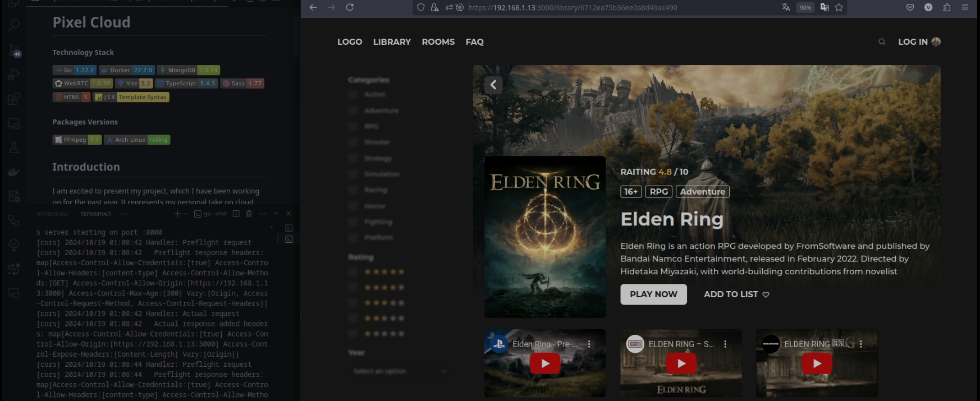Screen dimensions: 980x401
Task: Click the back arrow on the game banner
Action: pos(493,85)
